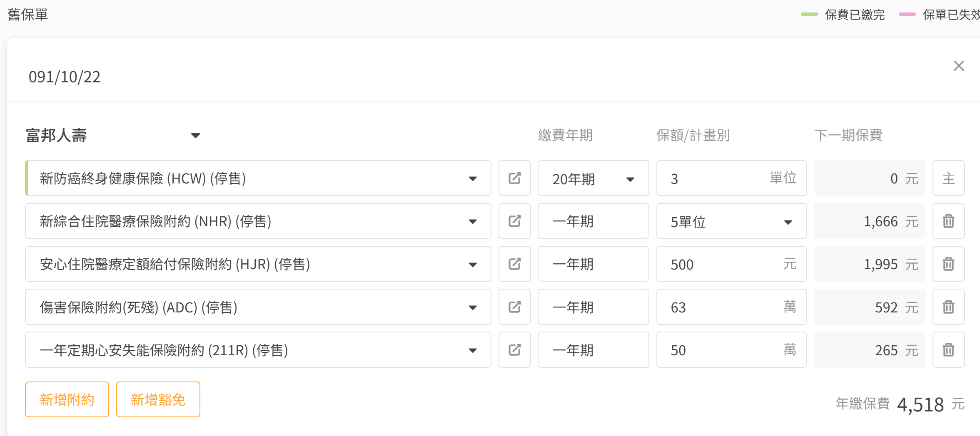Click the 新增附約 button
Viewport: 980px width, 436px height.
coord(67,399)
